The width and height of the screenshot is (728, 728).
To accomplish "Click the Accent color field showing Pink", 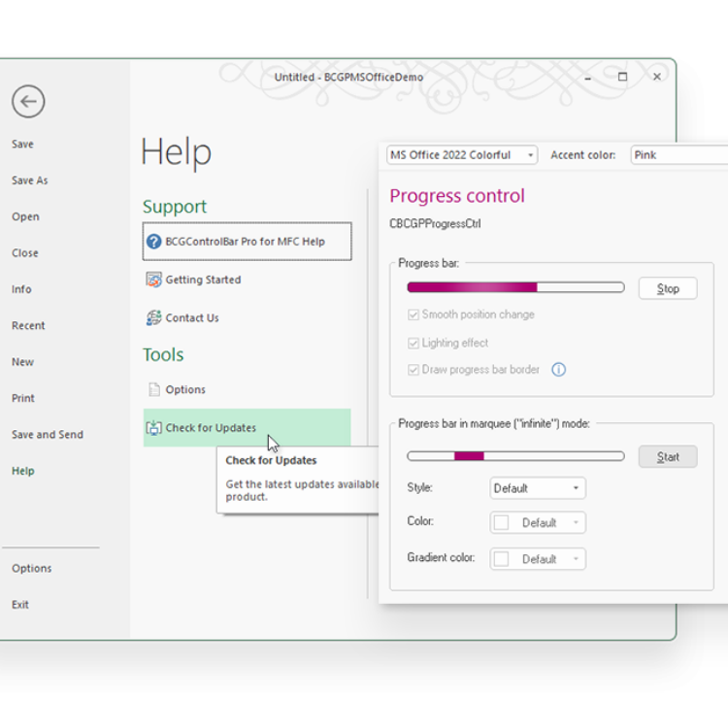I will tap(679, 155).
